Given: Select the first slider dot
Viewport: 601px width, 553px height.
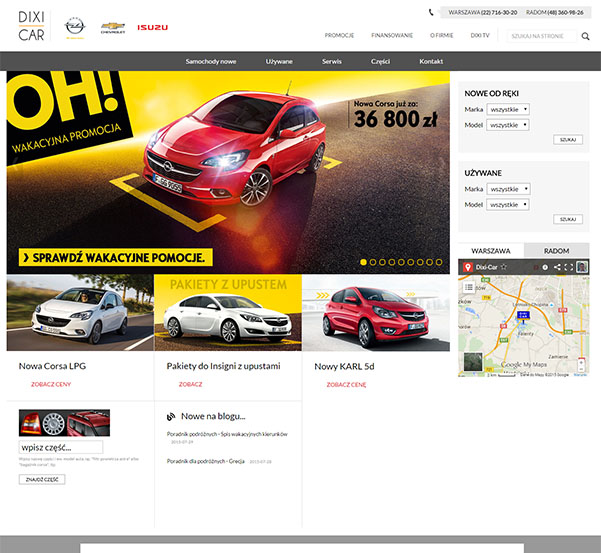Looking at the screenshot, I should pyautogui.click(x=363, y=262).
